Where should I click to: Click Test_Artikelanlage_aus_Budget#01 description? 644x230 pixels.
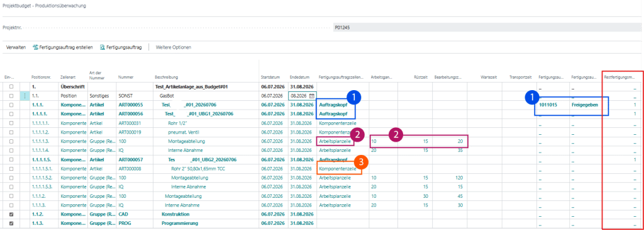[192, 86]
